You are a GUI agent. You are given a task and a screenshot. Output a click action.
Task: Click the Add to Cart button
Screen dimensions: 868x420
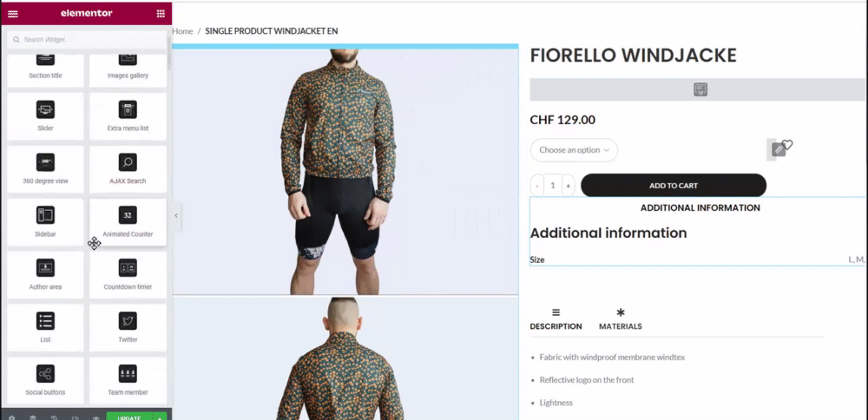coord(674,186)
